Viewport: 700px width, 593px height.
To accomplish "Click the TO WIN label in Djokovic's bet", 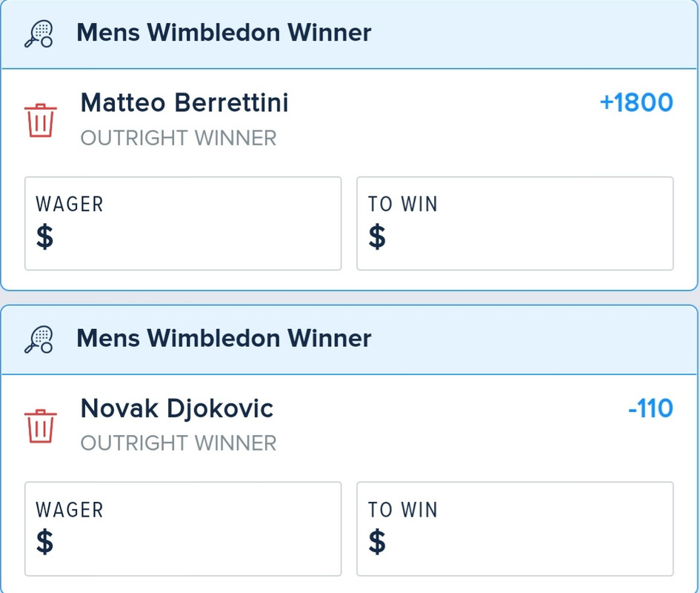I will click(403, 510).
